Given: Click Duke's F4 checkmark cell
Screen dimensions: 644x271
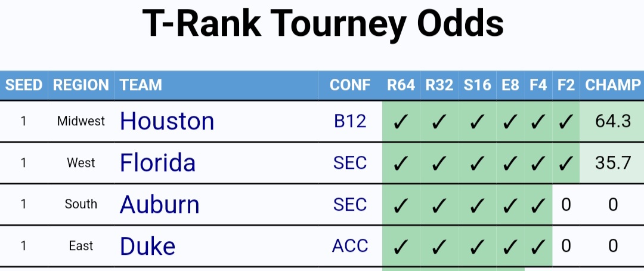Looking at the screenshot, I should 538,246.
